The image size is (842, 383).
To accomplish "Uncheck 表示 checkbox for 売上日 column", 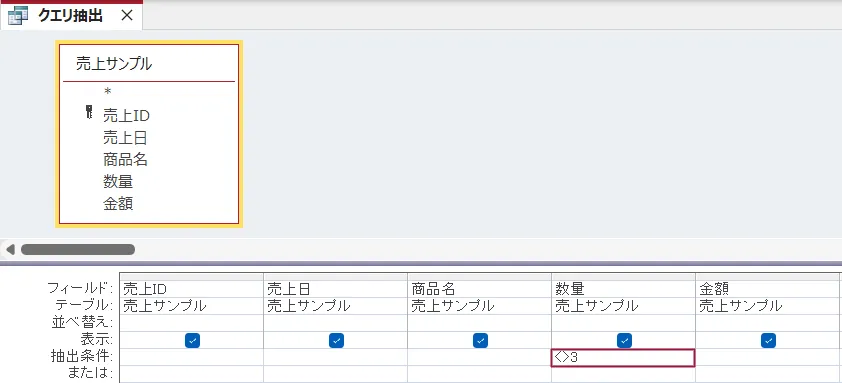I will 336,340.
